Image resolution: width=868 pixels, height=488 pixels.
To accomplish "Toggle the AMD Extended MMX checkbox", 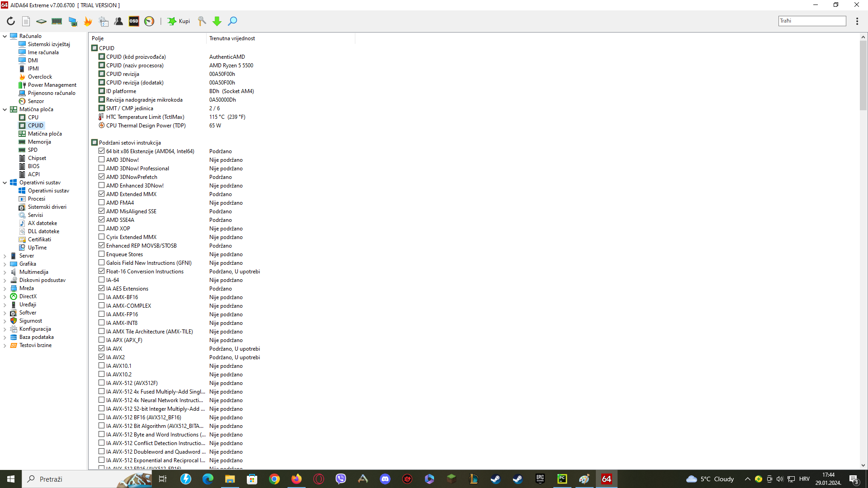I will click(x=102, y=194).
